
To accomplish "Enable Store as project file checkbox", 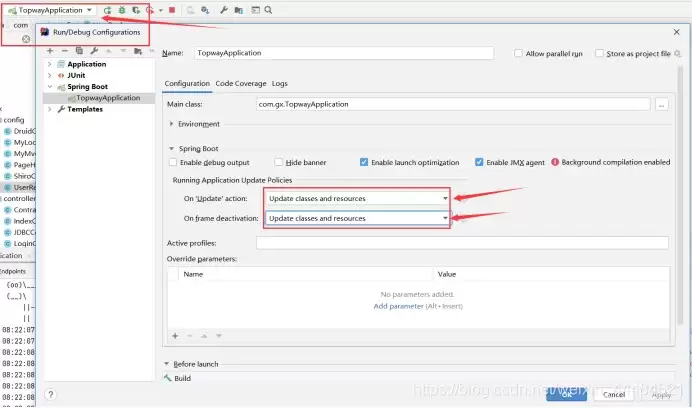I will tap(599, 53).
